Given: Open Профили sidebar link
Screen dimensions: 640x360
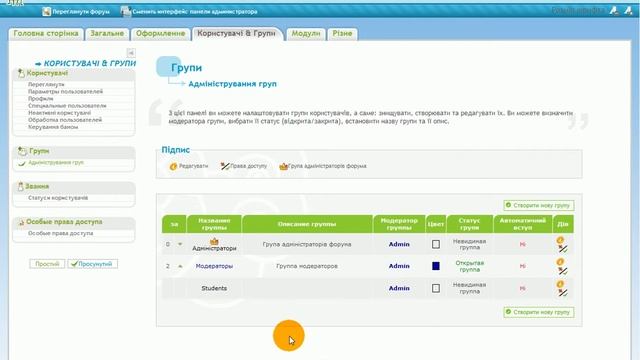Looking at the screenshot, I should [x=40, y=99].
